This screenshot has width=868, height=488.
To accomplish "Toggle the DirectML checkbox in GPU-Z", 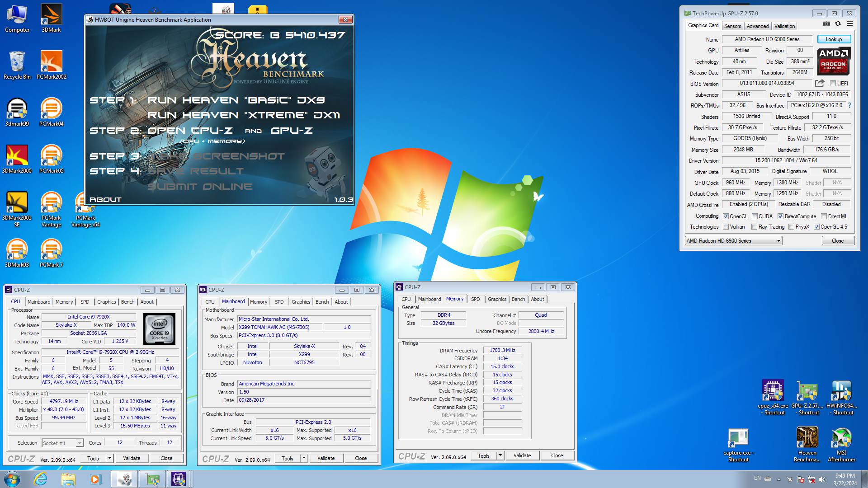I will (824, 216).
